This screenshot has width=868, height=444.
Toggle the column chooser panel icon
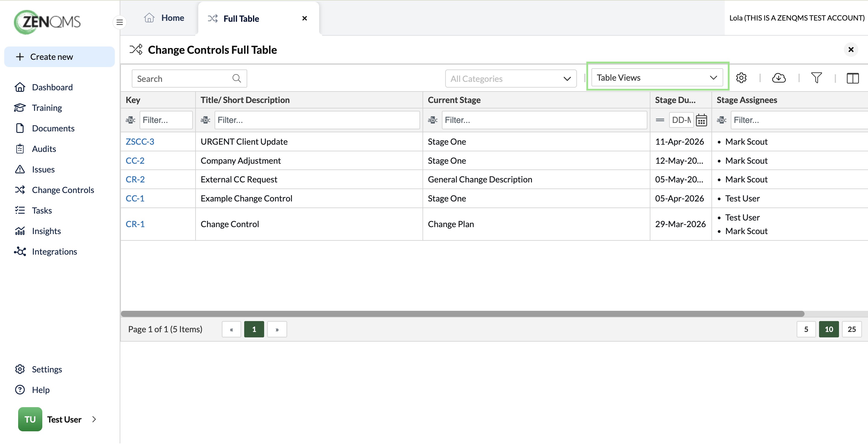coord(853,78)
